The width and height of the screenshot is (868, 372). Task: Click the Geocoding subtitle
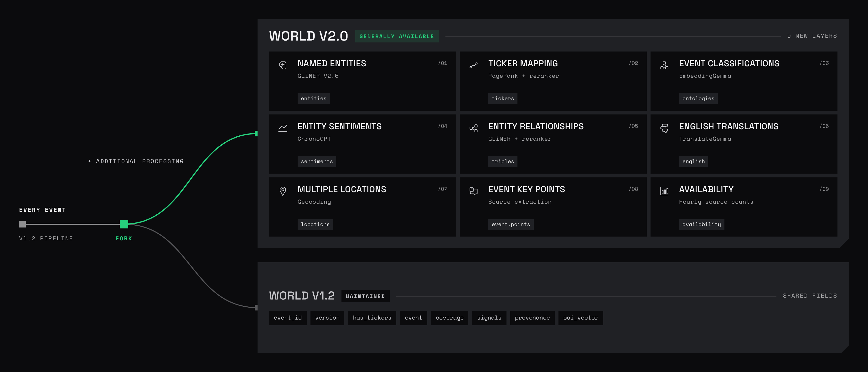click(x=314, y=202)
